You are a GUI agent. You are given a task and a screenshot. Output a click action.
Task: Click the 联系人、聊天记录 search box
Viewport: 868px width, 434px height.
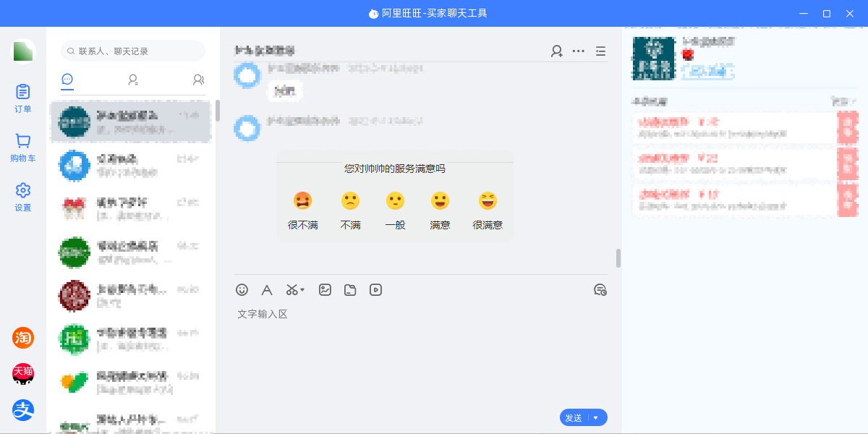tap(134, 51)
